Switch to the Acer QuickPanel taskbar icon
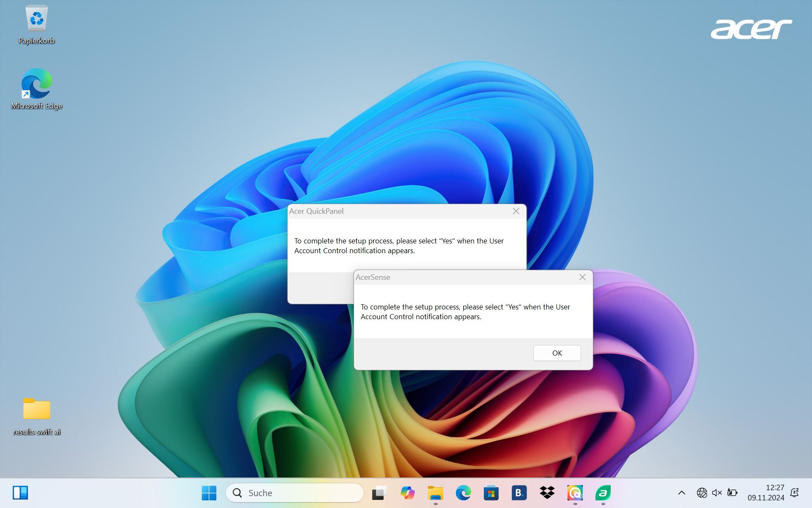Image resolution: width=812 pixels, height=508 pixels. [x=575, y=493]
